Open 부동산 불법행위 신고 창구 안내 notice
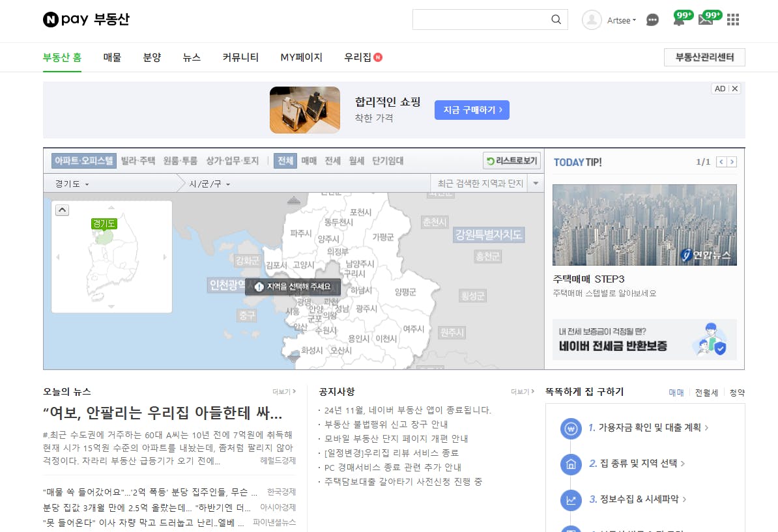This screenshot has width=778, height=532. [386, 425]
